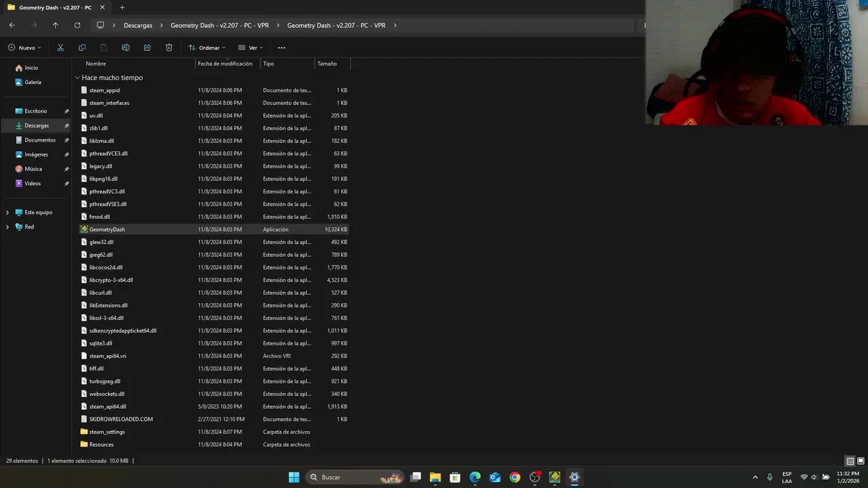Open Microsoft Store from taskbar

[x=455, y=477]
